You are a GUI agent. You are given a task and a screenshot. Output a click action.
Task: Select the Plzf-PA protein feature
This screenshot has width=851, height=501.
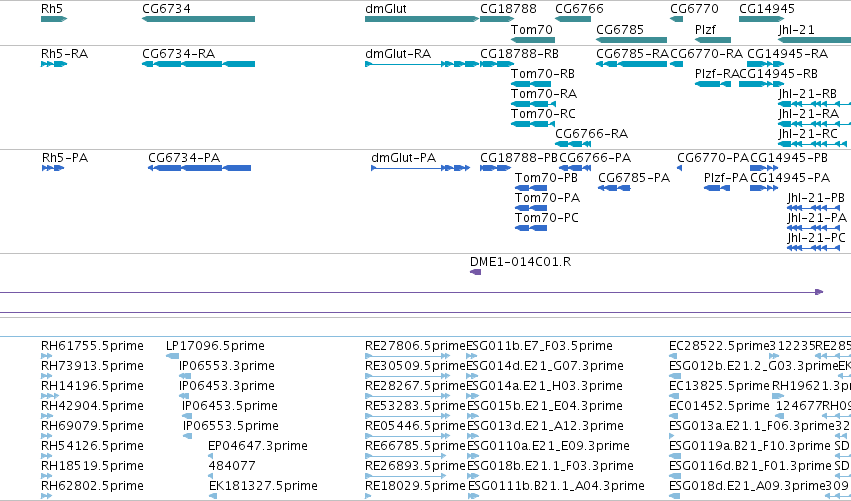pyautogui.click(x=717, y=188)
